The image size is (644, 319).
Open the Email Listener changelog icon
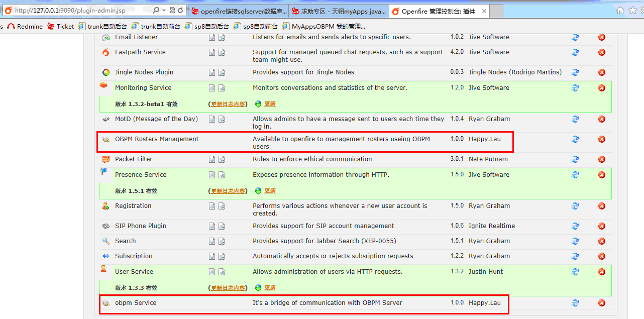[222, 37]
